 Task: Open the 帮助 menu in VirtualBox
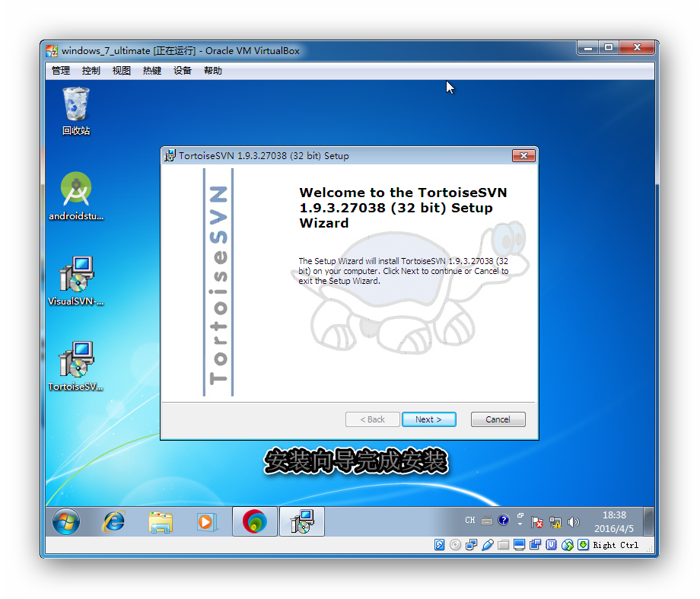[213, 71]
